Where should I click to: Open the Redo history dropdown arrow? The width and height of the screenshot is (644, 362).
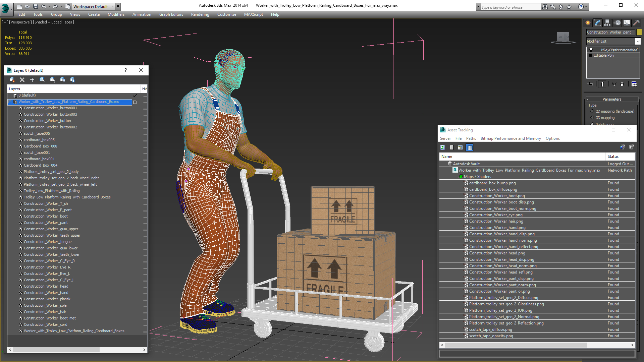pyautogui.click(x=61, y=6)
